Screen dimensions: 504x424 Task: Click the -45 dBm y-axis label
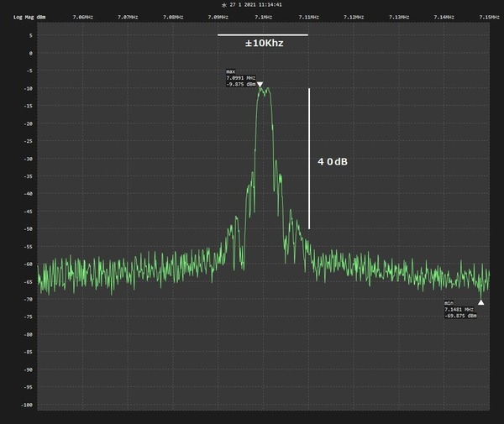[x=29, y=212]
